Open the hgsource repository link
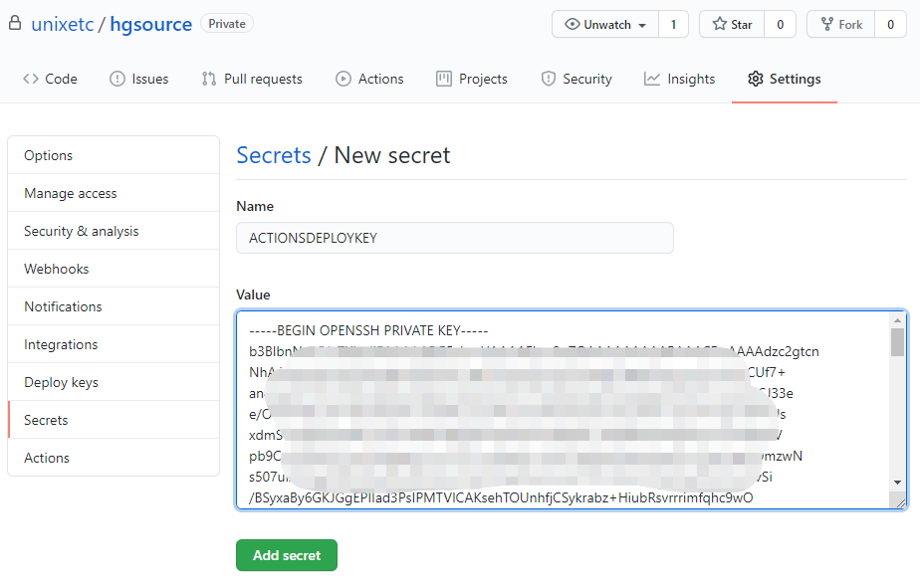920x588 pixels. (x=150, y=24)
